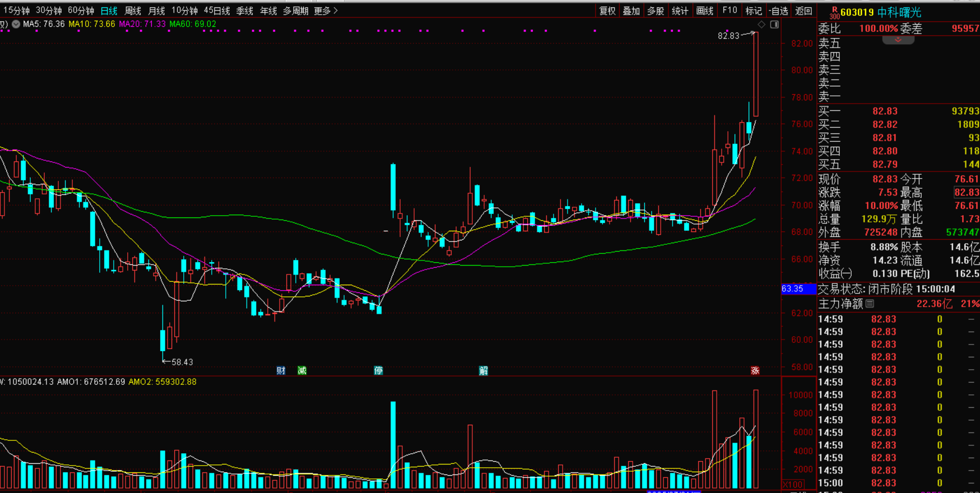Click the 返回 back button
Screen dimensions: 980x493
click(x=803, y=11)
